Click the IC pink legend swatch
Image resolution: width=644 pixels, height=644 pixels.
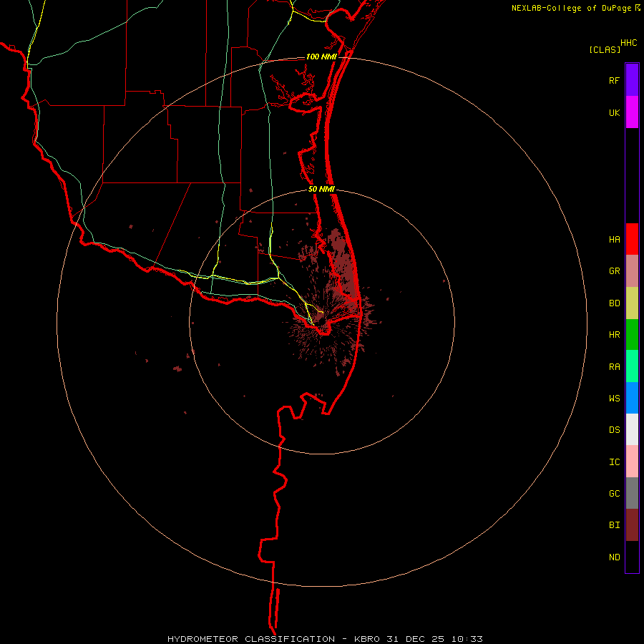632,462
